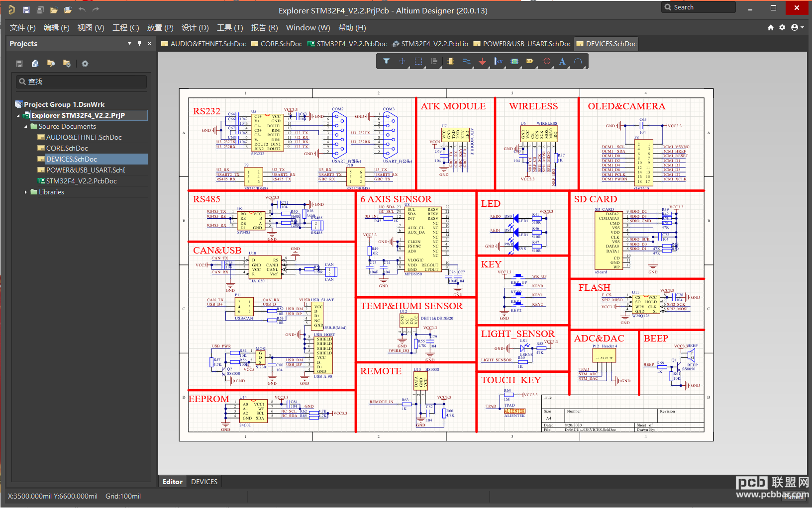
Task: Choose the Place Wire tool
Action: tap(467, 61)
